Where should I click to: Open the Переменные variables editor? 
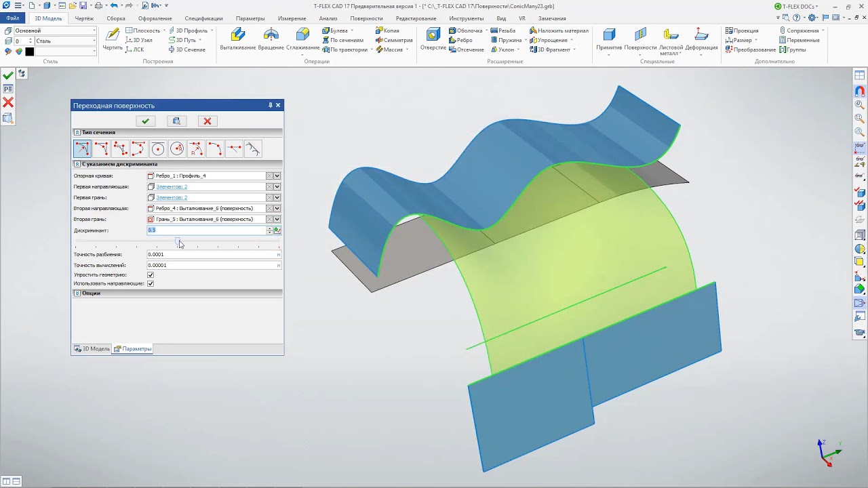(x=799, y=40)
